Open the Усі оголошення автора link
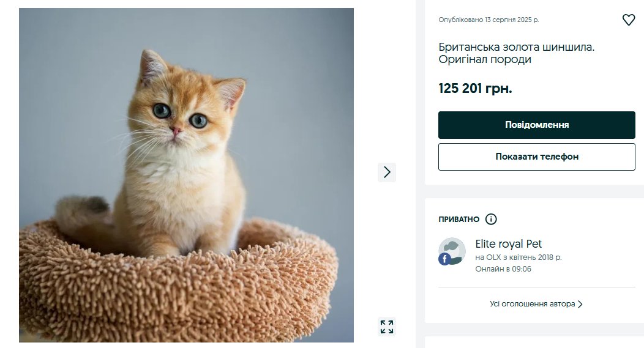The image size is (644, 348). [532, 304]
